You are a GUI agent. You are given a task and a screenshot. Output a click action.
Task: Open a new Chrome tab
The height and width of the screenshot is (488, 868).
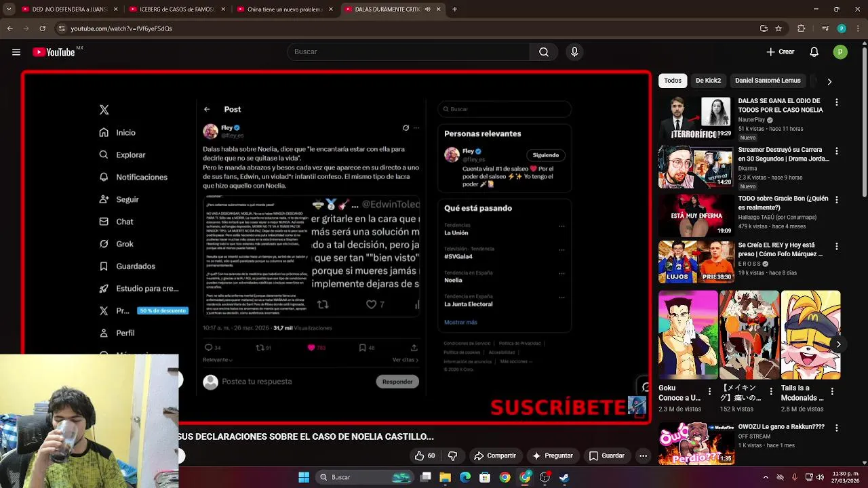pos(454,9)
